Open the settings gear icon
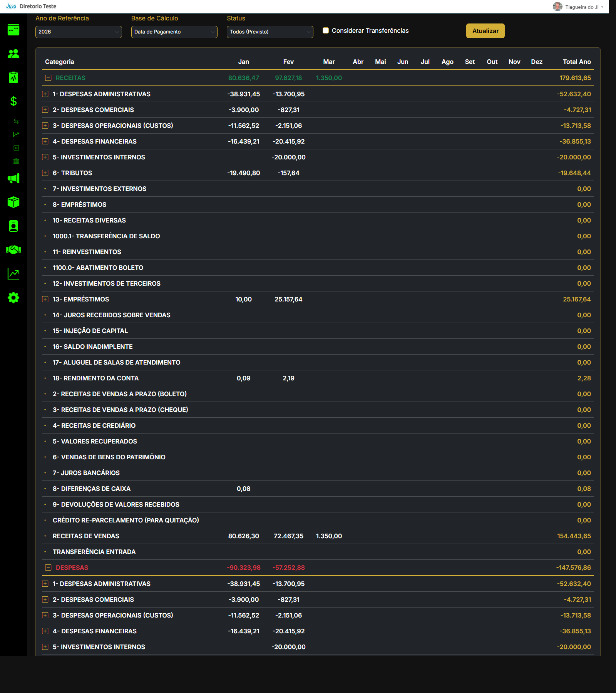 [13, 298]
